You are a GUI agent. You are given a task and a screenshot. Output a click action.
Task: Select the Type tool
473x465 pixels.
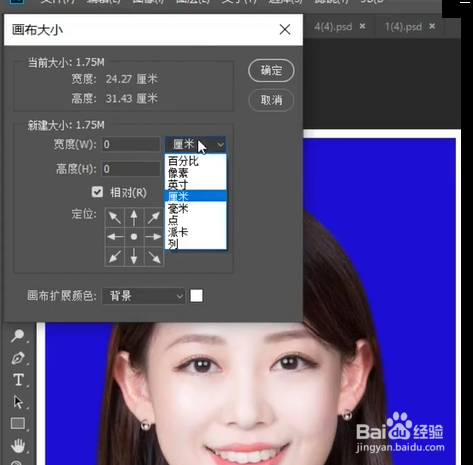coord(18,380)
